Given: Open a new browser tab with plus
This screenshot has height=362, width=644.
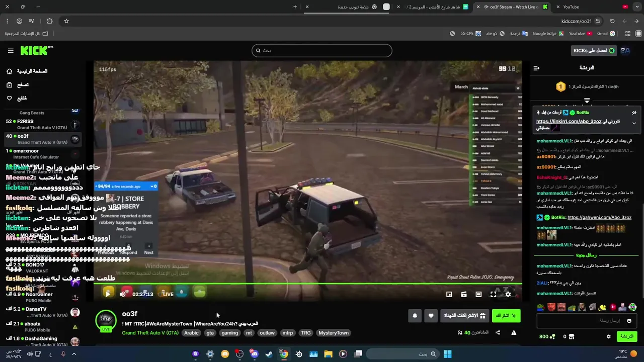Looking at the screenshot, I should pyautogui.click(x=295, y=7).
